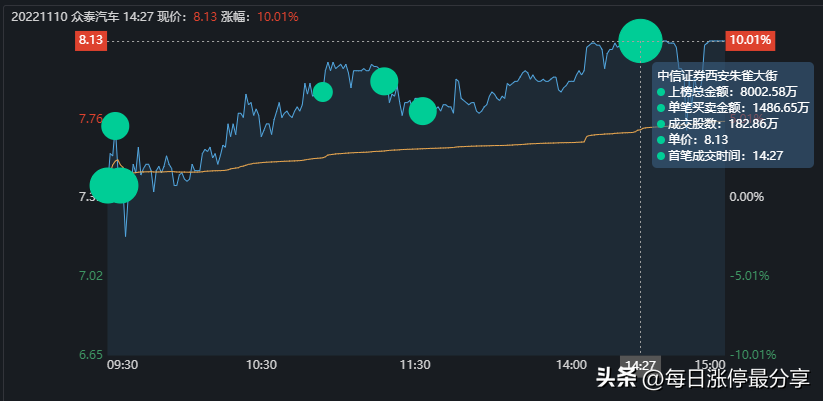Click the overlapping green bubbles at the 09:30 open
The image size is (823, 401).
[x=114, y=185]
